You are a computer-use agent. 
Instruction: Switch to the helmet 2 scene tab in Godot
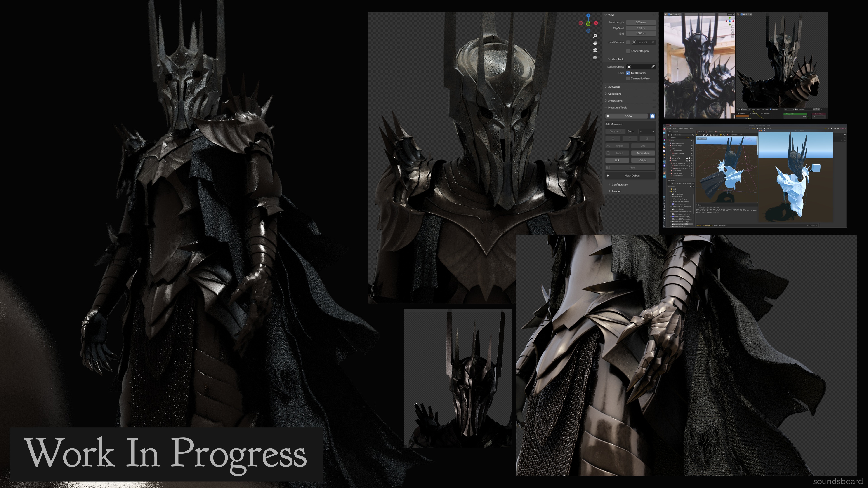[710, 132]
